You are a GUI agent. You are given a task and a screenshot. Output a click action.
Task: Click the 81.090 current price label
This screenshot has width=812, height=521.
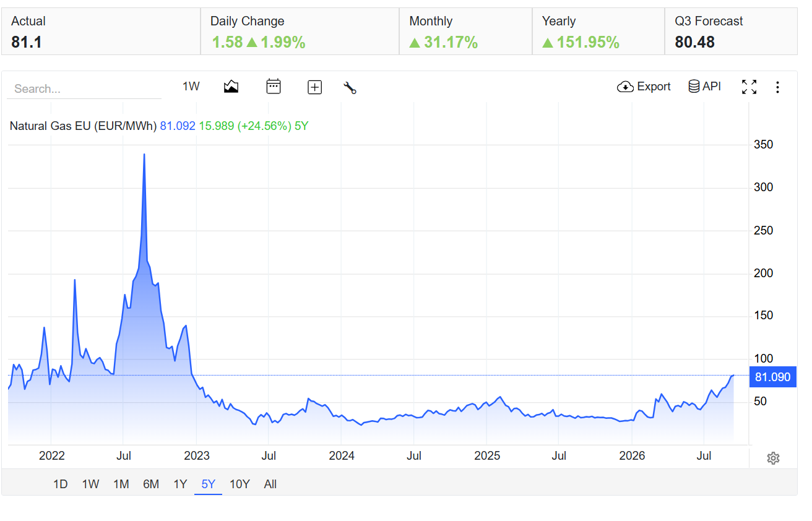click(772, 377)
